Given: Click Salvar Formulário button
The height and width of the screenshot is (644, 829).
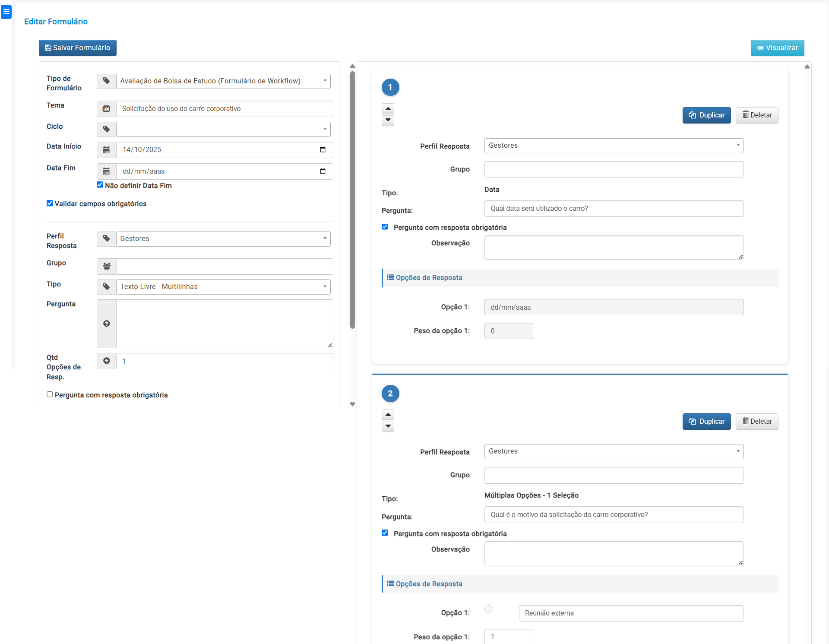Looking at the screenshot, I should [x=78, y=48].
